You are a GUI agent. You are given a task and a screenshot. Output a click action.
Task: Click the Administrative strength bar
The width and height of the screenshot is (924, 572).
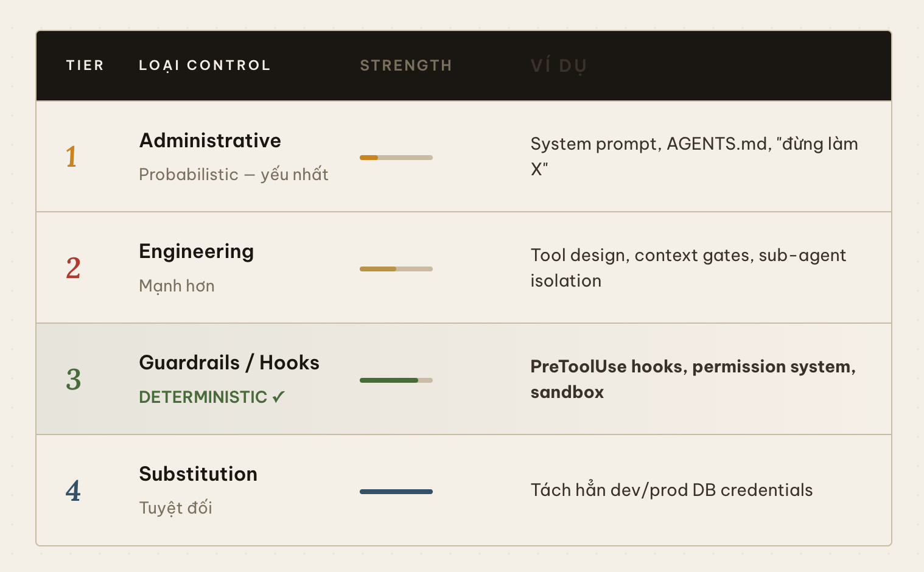(x=396, y=158)
